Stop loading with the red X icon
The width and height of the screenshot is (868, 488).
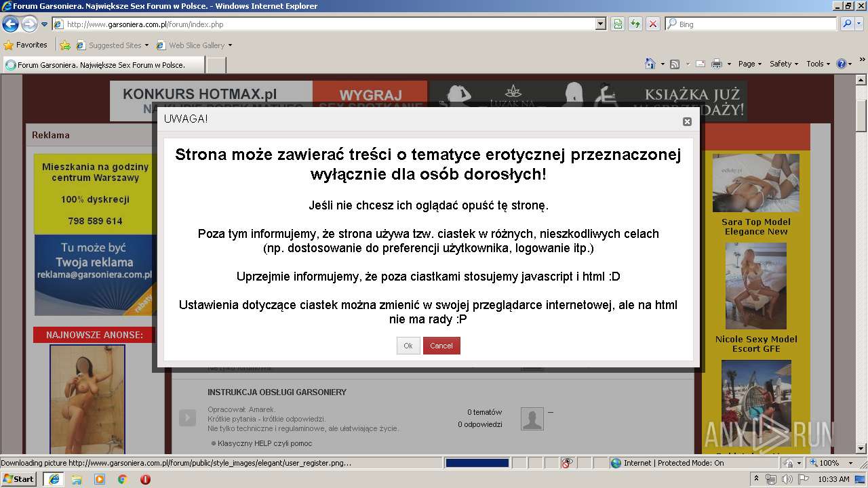[653, 24]
